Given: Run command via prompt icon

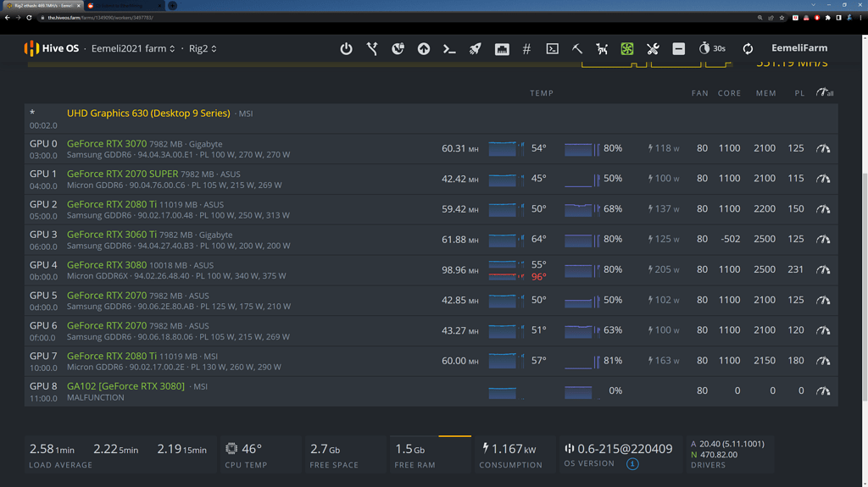Looking at the screenshot, I should coord(449,49).
